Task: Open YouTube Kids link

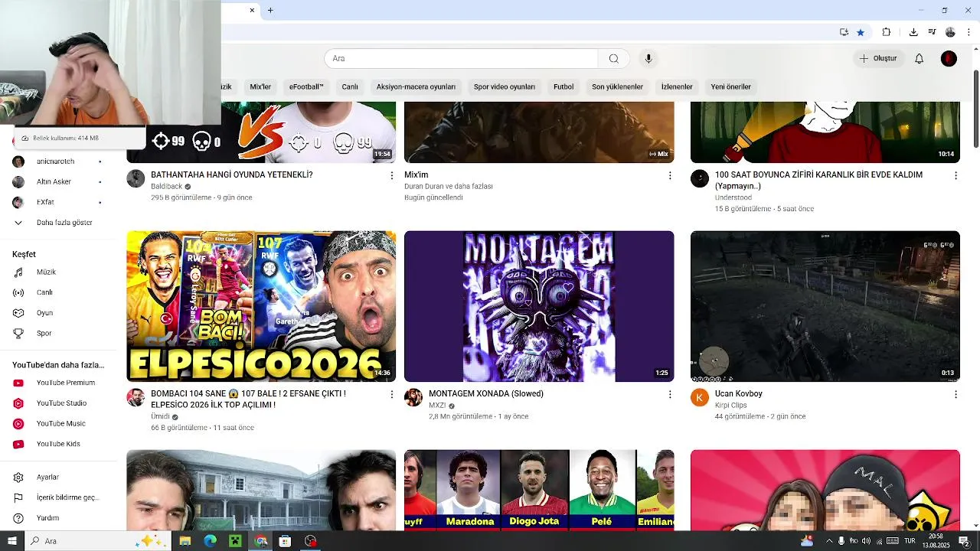Action: pyautogui.click(x=58, y=444)
